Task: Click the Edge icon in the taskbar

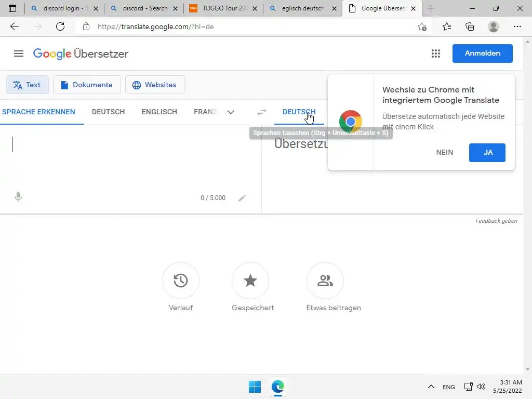Action: point(278,387)
